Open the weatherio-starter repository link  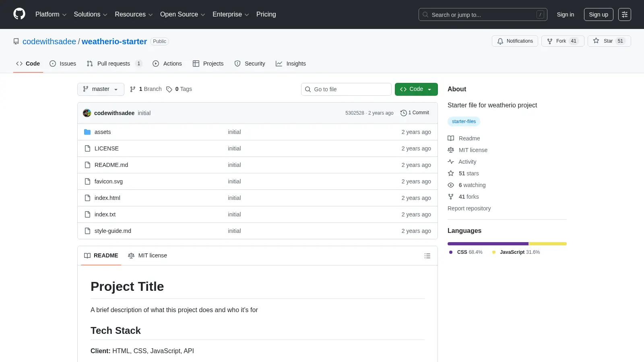pos(114,41)
